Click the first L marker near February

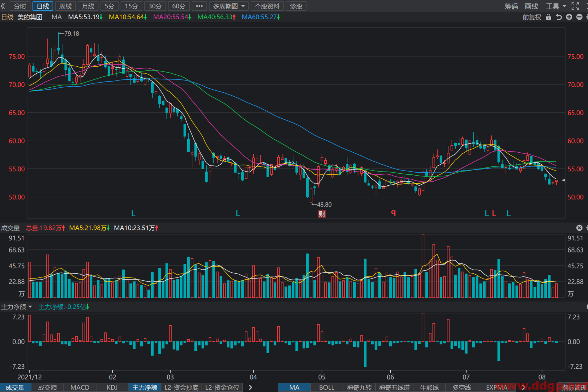tap(133, 214)
